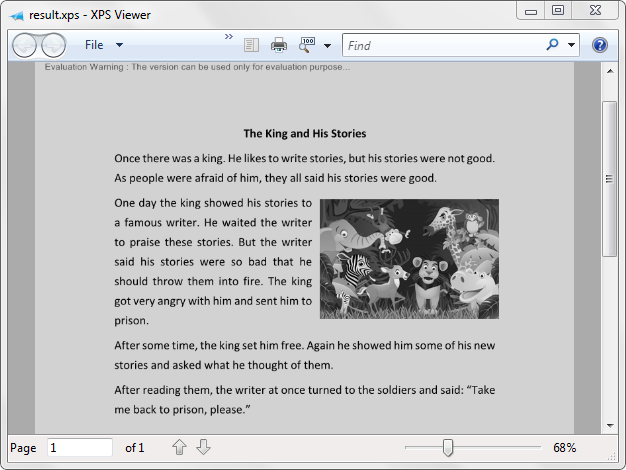Click the Find magnifier search icon

(552, 45)
